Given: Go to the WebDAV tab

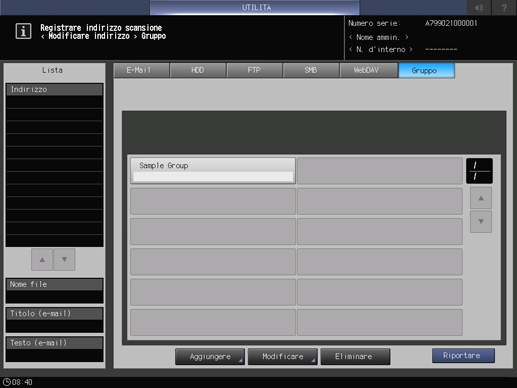Looking at the screenshot, I should point(368,70).
